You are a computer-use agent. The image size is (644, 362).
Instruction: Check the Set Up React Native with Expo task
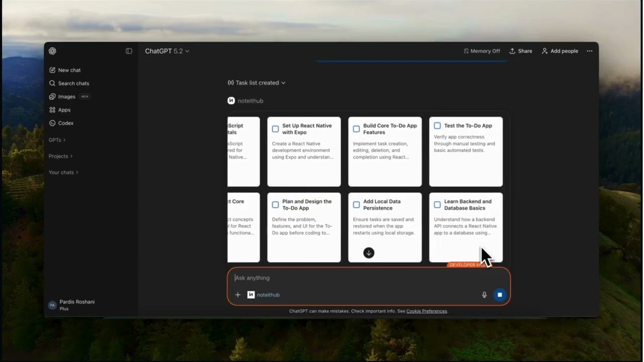pos(275,129)
